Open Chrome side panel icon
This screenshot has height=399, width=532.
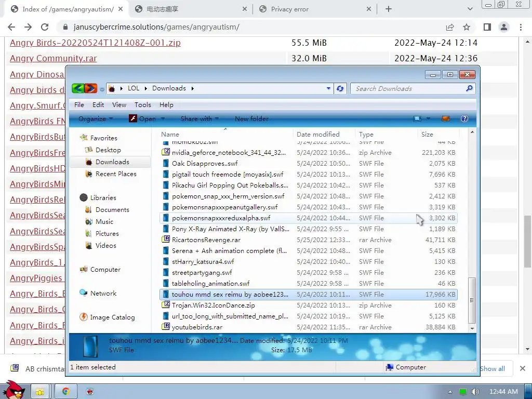point(487,27)
